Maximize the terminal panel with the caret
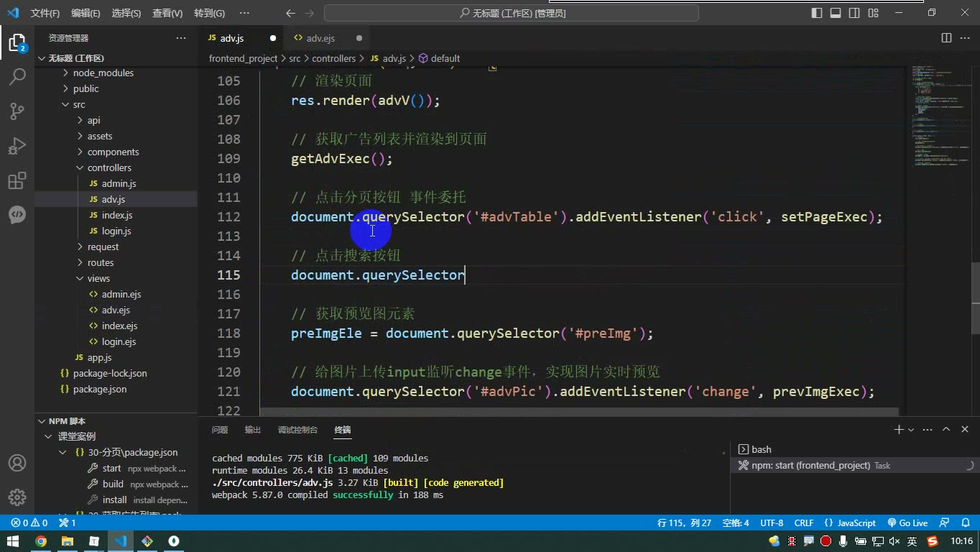The width and height of the screenshot is (980, 552). click(x=946, y=430)
